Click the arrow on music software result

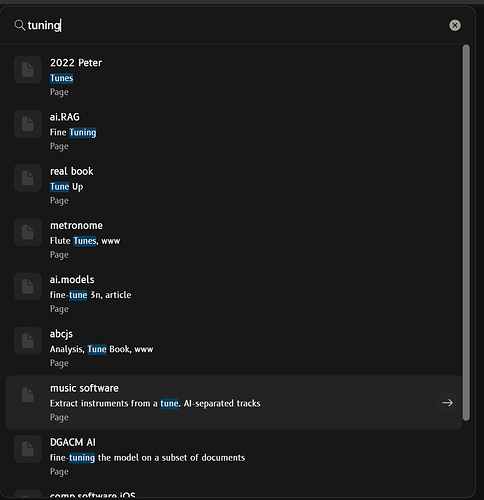[x=447, y=403]
